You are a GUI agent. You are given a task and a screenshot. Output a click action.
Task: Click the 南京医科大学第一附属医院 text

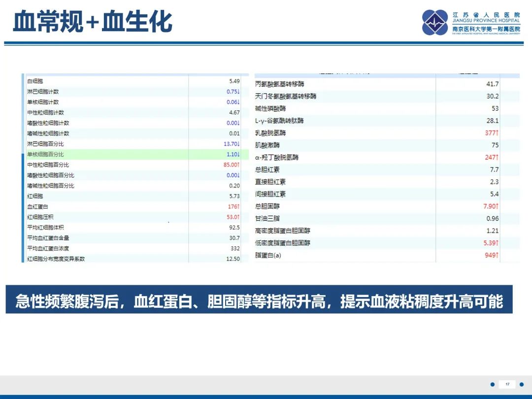point(486,29)
